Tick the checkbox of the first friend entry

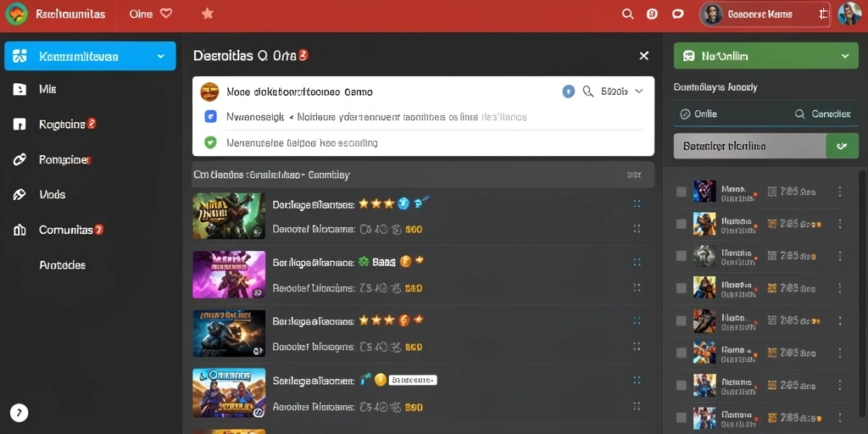(682, 192)
